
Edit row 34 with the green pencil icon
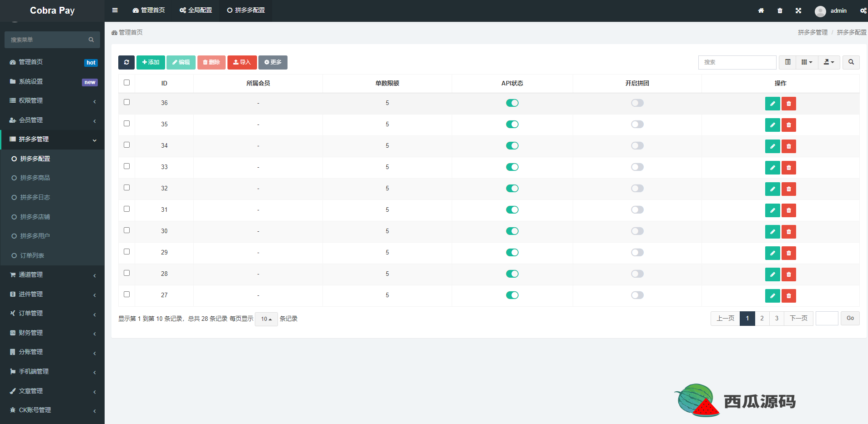coord(772,146)
